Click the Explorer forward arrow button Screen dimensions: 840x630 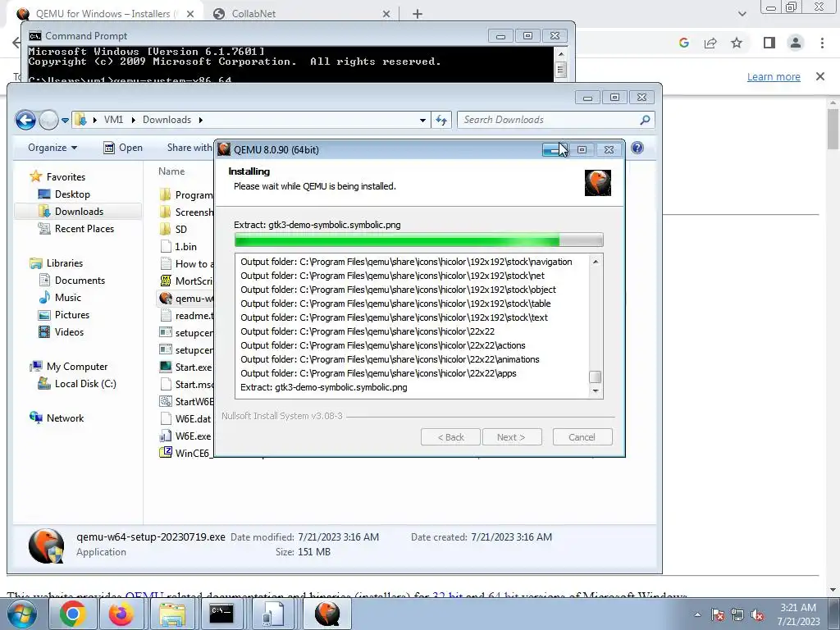pos(48,120)
